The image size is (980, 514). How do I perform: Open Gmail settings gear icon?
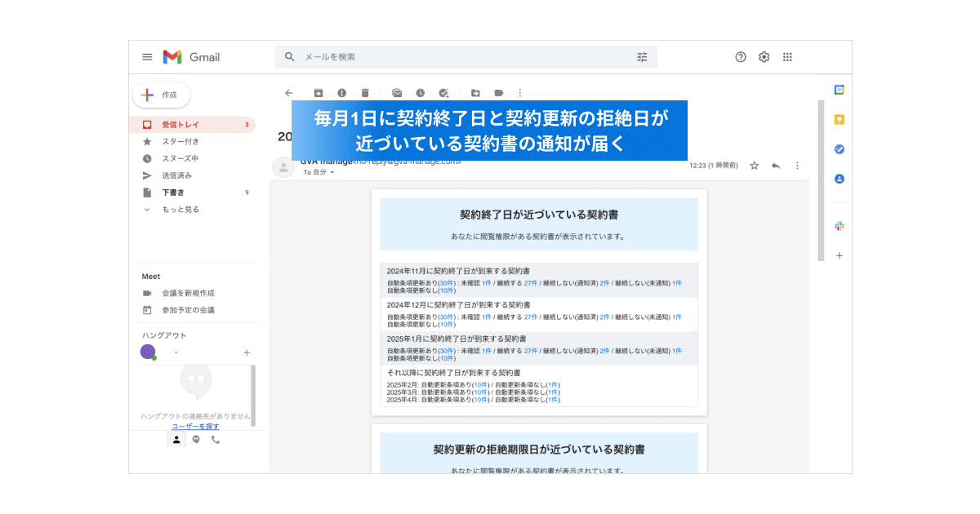click(764, 57)
